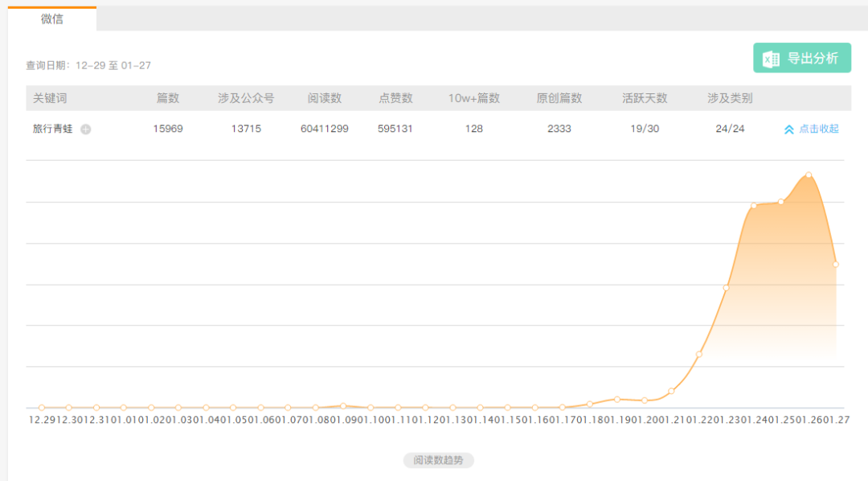This screenshot has height=481, width=868.
Task: Select the peak data point on 01.26
Action: [809, 175]
